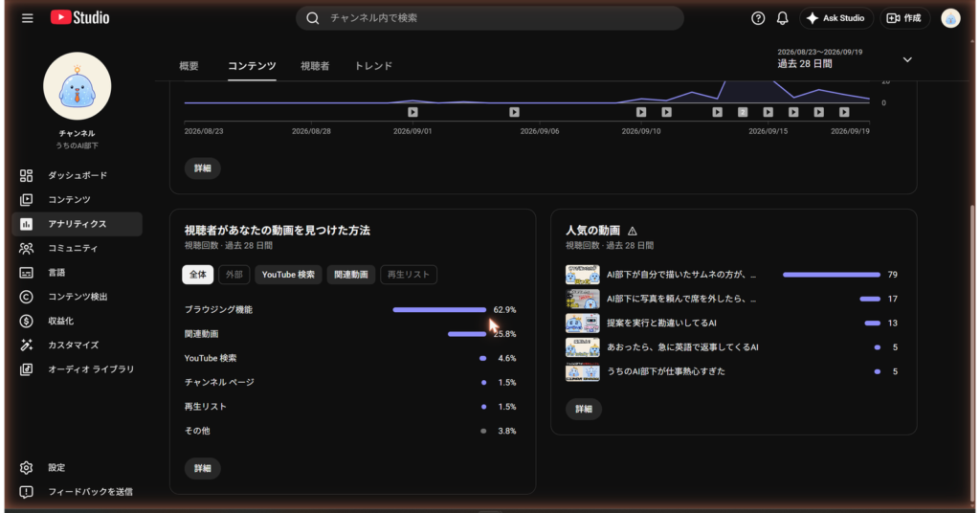This screenshot has width=980, height=513.
Task: Select the 全体 filter chip
Action: click(198, 275)
